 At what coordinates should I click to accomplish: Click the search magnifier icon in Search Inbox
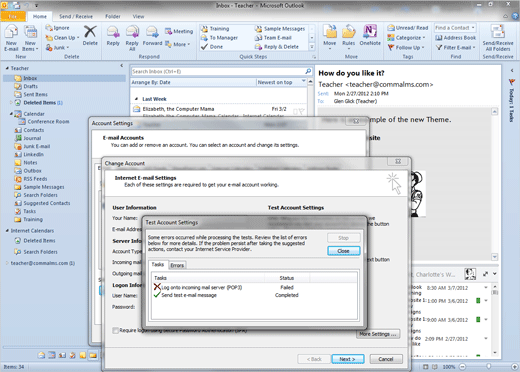[x=308, y=71]
